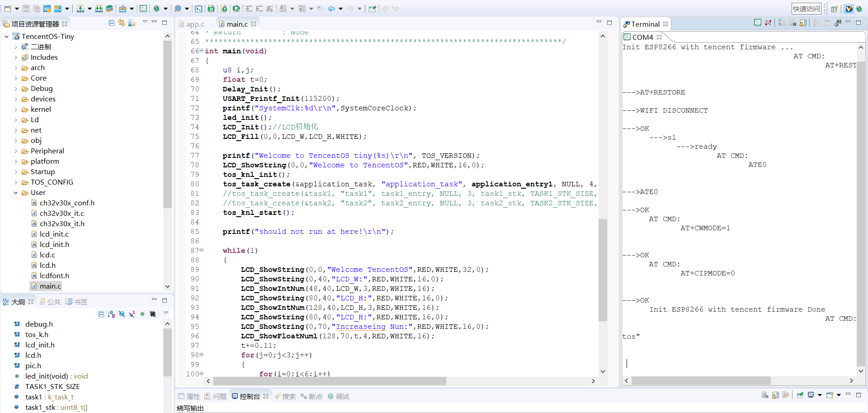This screenshot has height=413, width=868.
Task: Toggle alphabetical sort in outline panel
Action: click(111, 314)
